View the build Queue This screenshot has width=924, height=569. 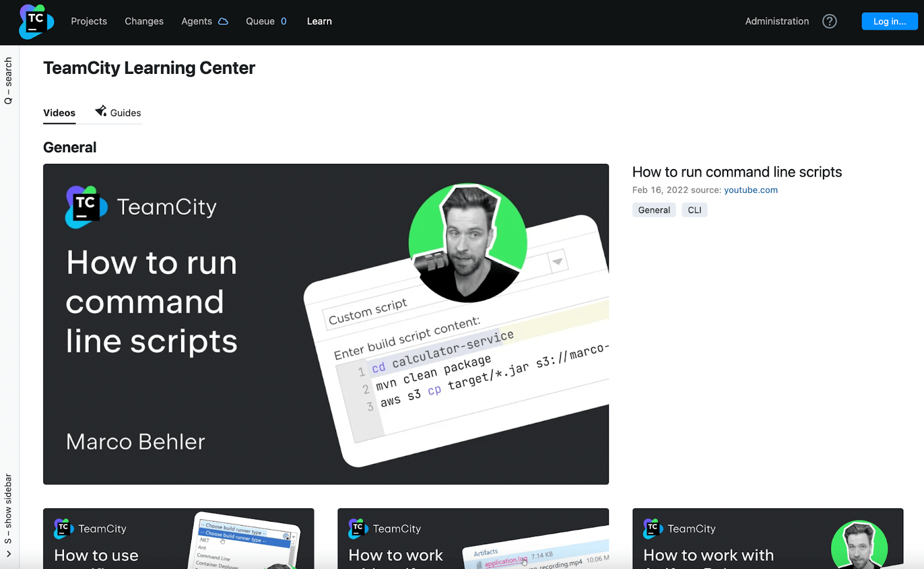point(260,21)
